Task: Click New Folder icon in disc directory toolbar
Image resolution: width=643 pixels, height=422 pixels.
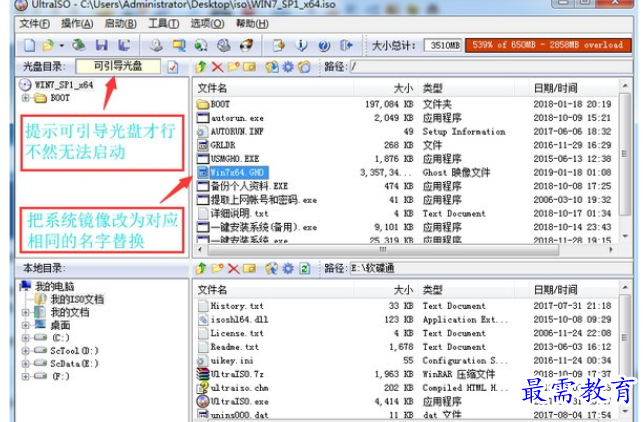Action: click(x=233, y=67)
